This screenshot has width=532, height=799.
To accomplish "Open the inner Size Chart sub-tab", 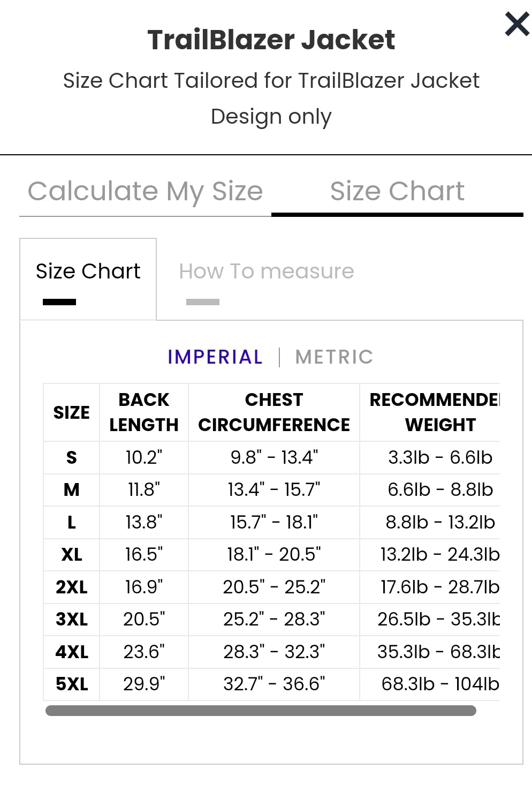I will point(88,272).
